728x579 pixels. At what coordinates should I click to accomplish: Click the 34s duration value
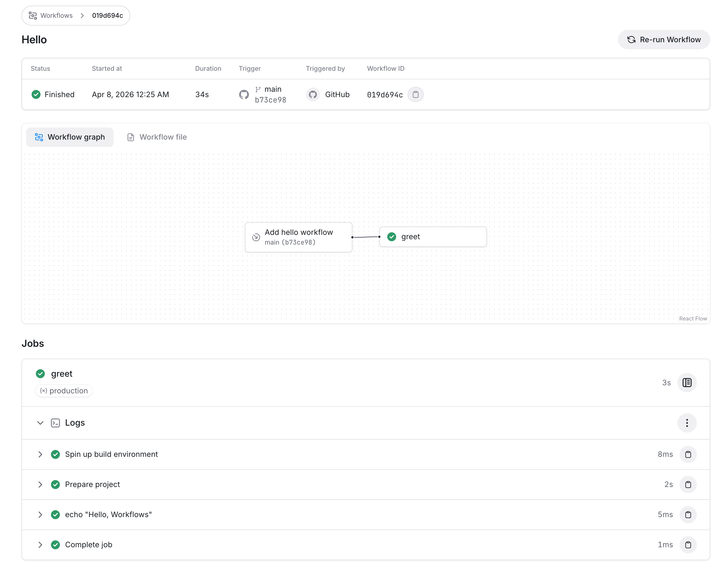202,94
